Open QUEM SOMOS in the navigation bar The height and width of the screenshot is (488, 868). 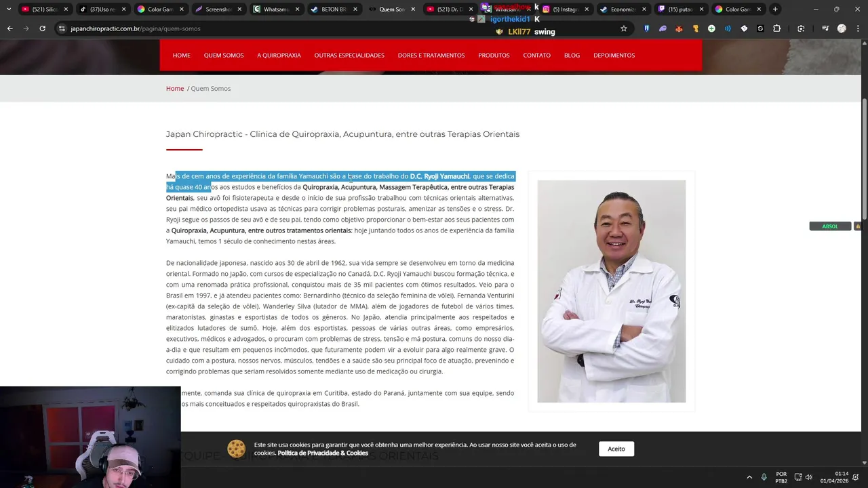click(224, 55)
